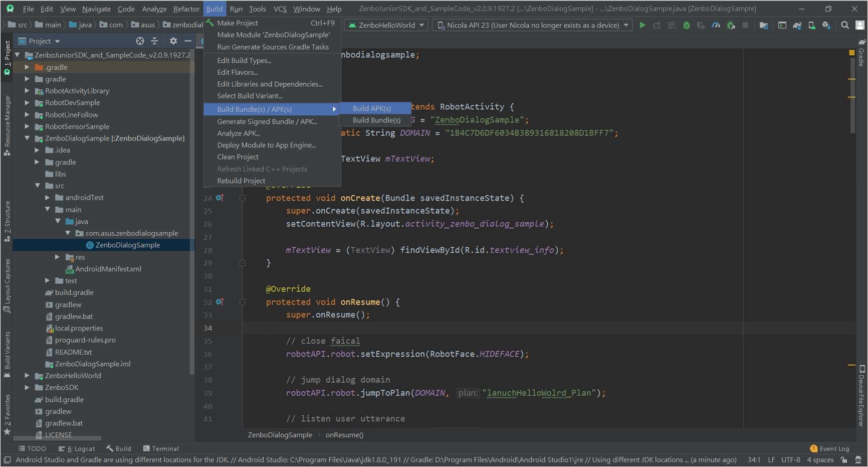Collapse the ZenboDialogSample module
The width and height of the screenshot is (868, 467).
[x=27, y=138]
